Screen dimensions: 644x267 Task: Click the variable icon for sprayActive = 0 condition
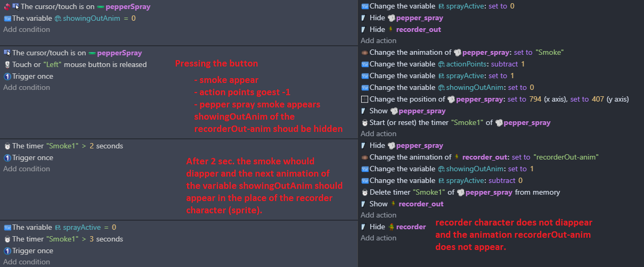coord(7,227)
